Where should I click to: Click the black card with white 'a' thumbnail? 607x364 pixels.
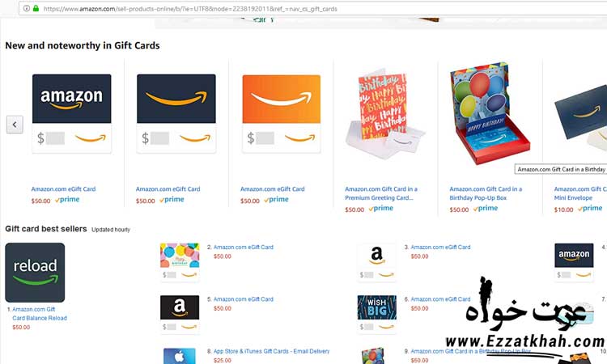click(180, 314)
